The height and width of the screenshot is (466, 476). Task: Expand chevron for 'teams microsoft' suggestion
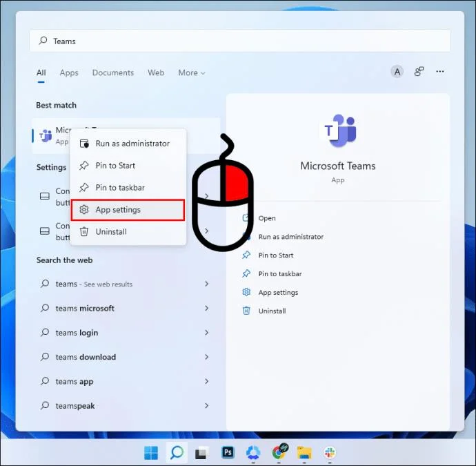point(207,308)
